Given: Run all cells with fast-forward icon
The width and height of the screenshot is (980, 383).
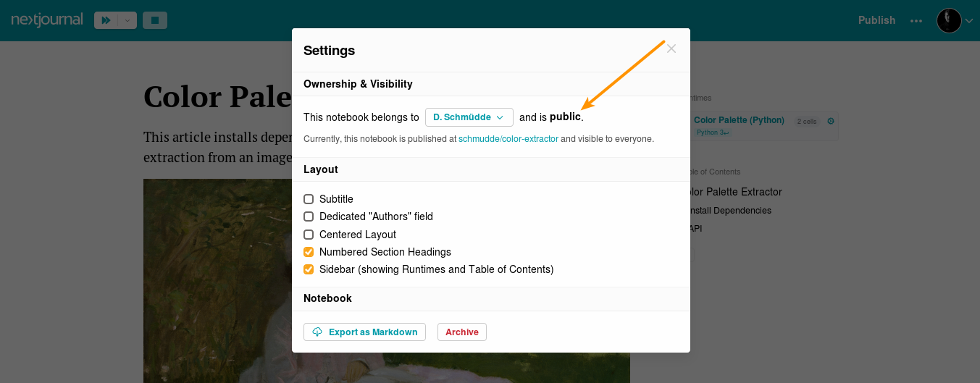Looking at the screenshot, I should 106,20.
